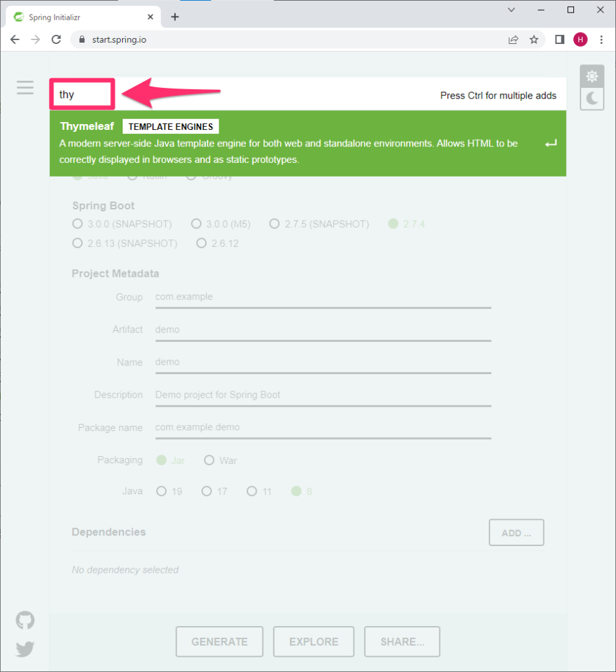616x672 pixels.
Task: Edit the Package name field
Action: click(323, 428)
